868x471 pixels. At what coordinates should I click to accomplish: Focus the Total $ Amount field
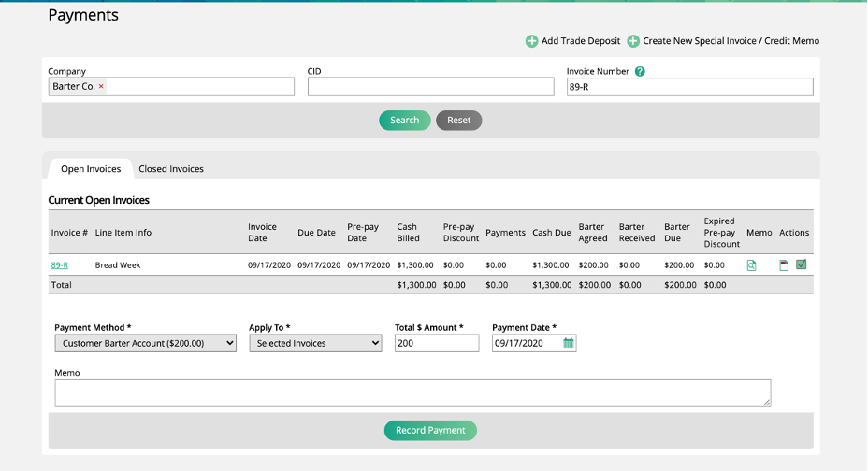[x=436, y=343]
